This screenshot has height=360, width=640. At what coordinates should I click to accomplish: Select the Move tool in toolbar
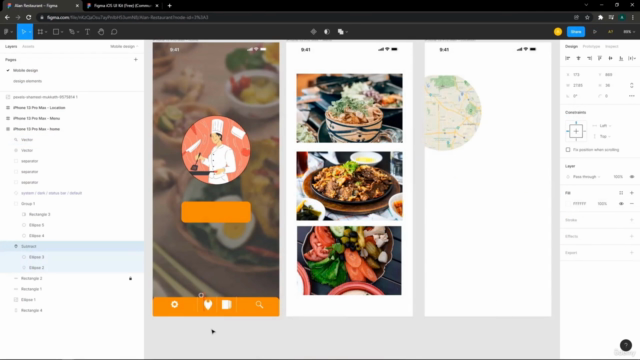(x=23, y=32)
